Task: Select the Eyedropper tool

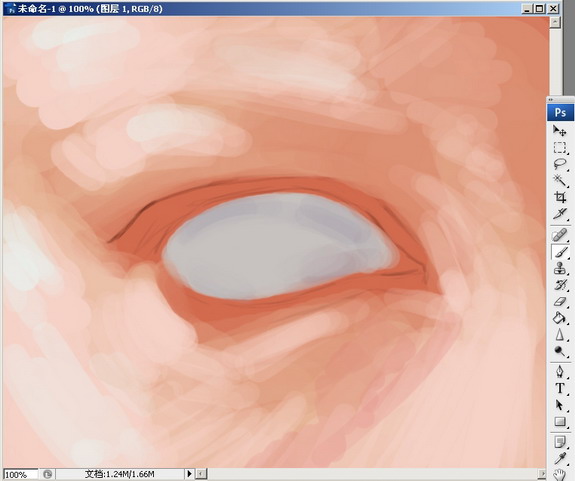Action: coord(560,458)
